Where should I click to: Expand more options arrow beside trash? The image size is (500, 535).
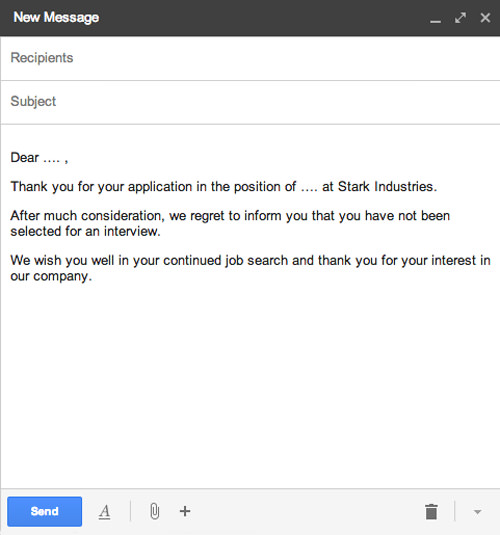point(477,512)
